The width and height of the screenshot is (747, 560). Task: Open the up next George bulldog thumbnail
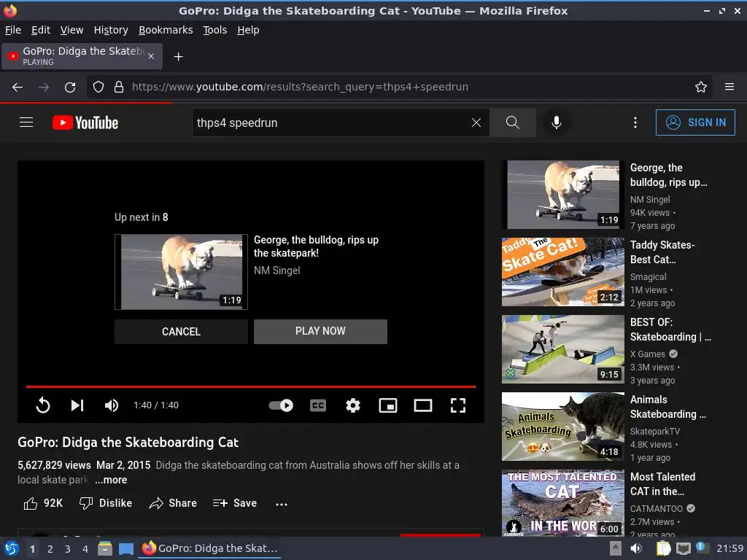(x=181, y=272)
